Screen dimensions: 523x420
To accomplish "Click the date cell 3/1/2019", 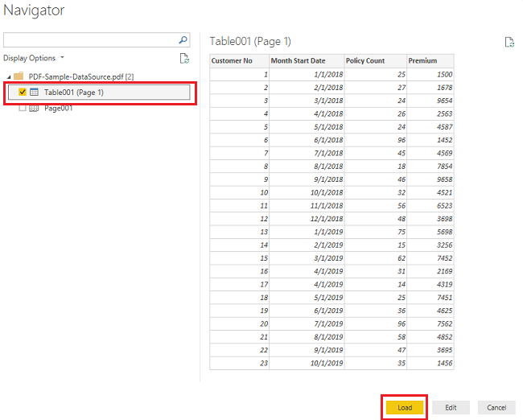I will [307, 258].
